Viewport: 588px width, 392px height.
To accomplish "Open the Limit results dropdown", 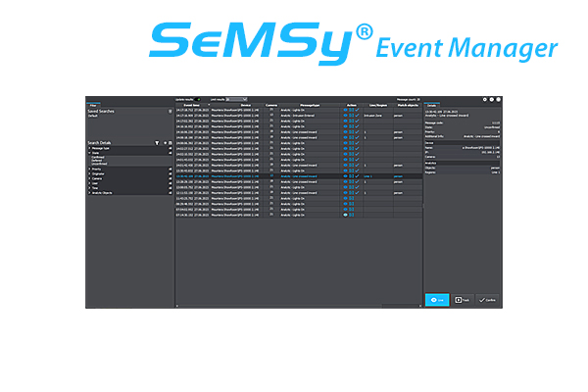I will (236, 99).
